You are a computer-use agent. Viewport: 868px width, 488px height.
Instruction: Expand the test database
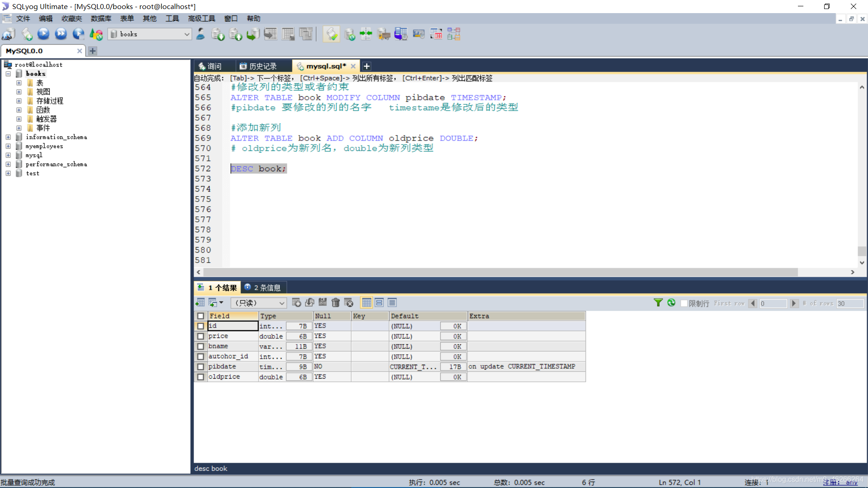click(x=8, y=173)
